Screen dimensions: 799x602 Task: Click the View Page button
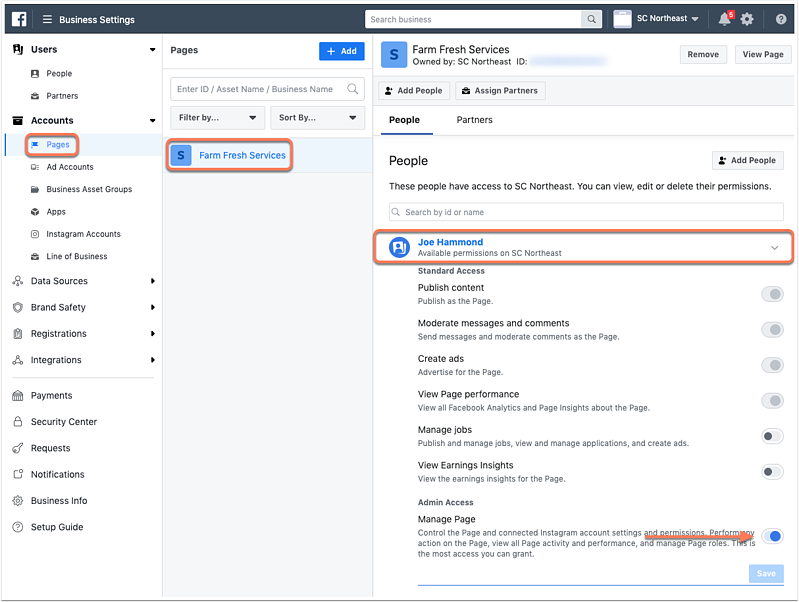[x=763, y=55]
